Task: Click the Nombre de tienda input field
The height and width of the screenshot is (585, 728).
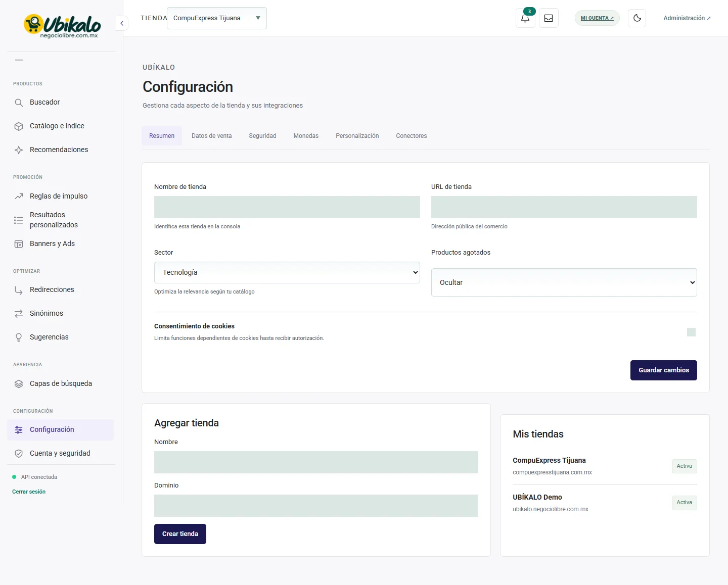Action: [287, 207]
